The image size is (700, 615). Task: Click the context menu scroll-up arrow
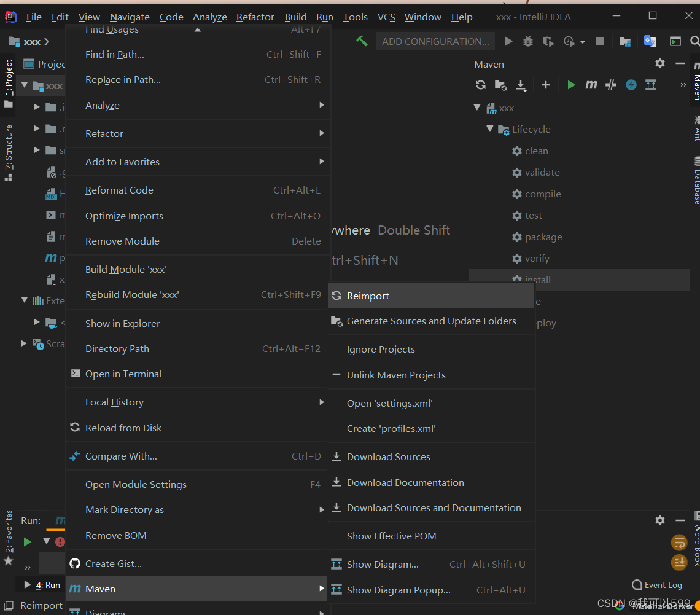pos(197,30)
